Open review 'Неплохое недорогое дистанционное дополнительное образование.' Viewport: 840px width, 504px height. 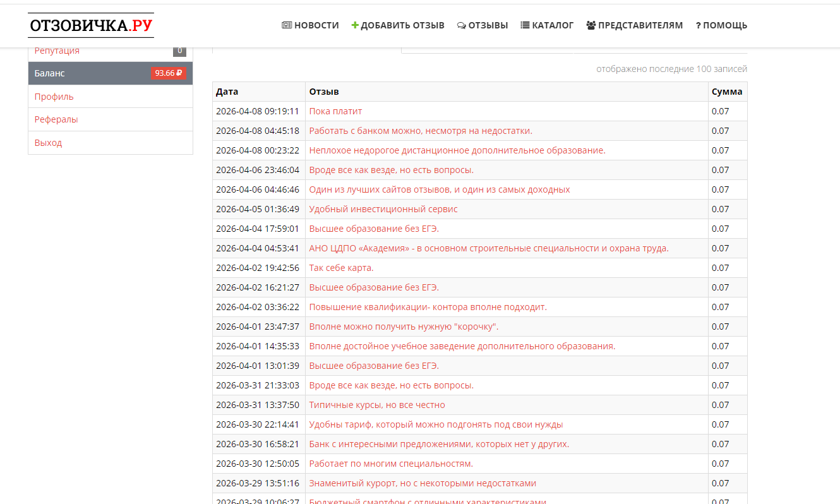point(457,150)
